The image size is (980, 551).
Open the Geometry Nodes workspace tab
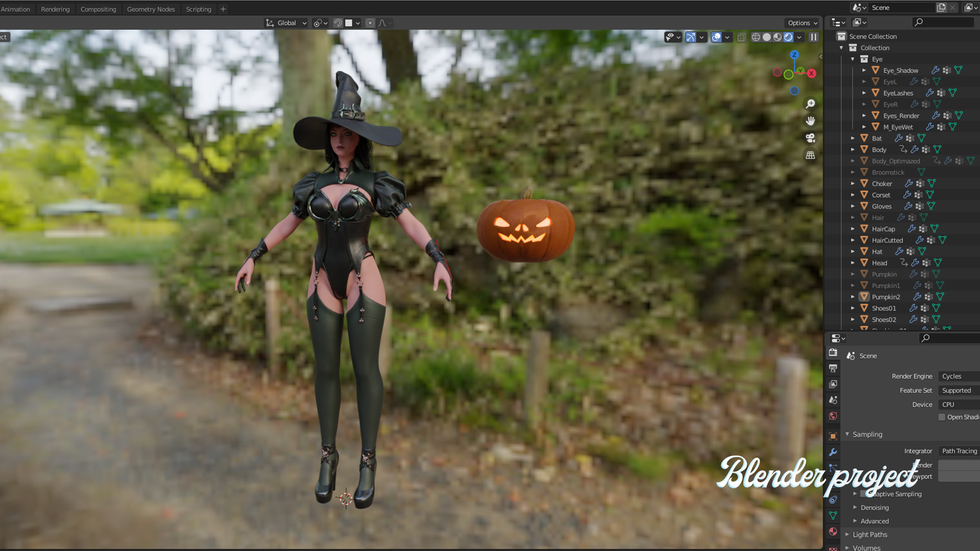tap(151, 9)
